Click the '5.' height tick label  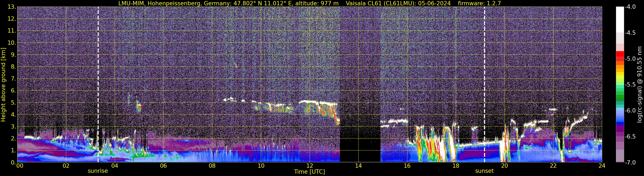pyautogui.click(x=13, y=103)
